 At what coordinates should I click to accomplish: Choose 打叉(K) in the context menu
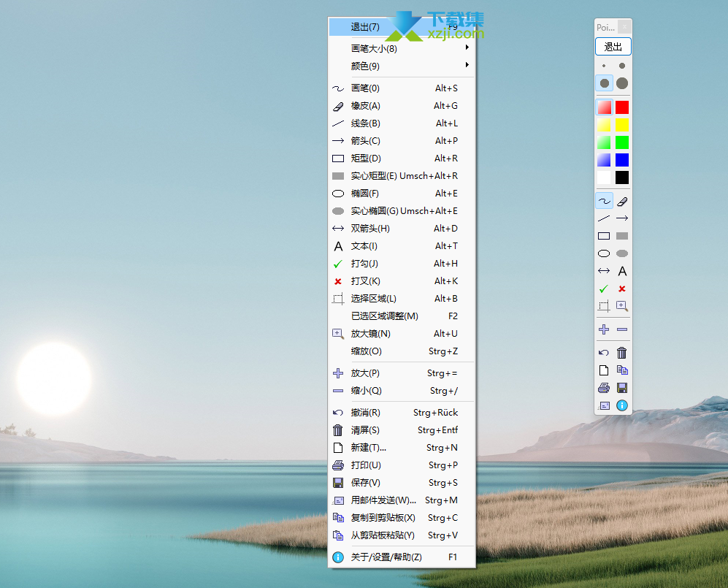(x=402, y=281)
